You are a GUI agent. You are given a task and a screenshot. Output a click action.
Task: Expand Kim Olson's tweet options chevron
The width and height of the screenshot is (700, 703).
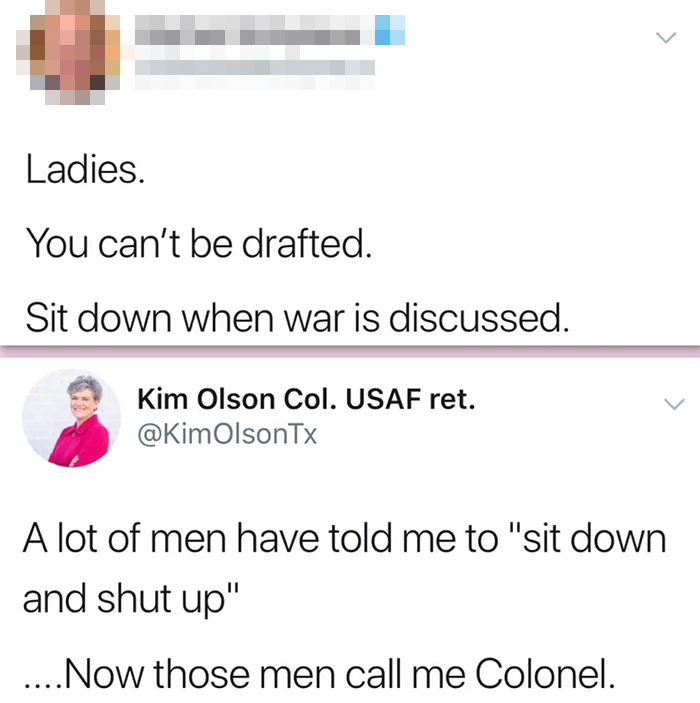pyautogui.click(x=674, y=404)
